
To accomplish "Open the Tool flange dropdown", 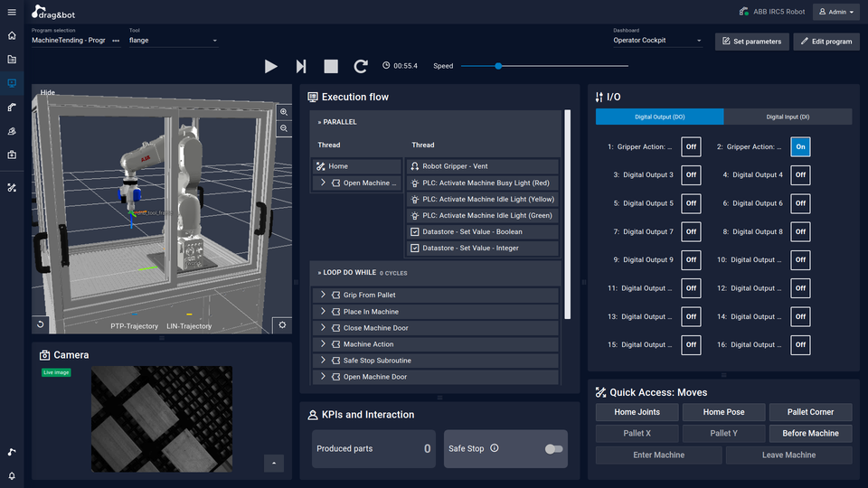I will pos(174,41).
